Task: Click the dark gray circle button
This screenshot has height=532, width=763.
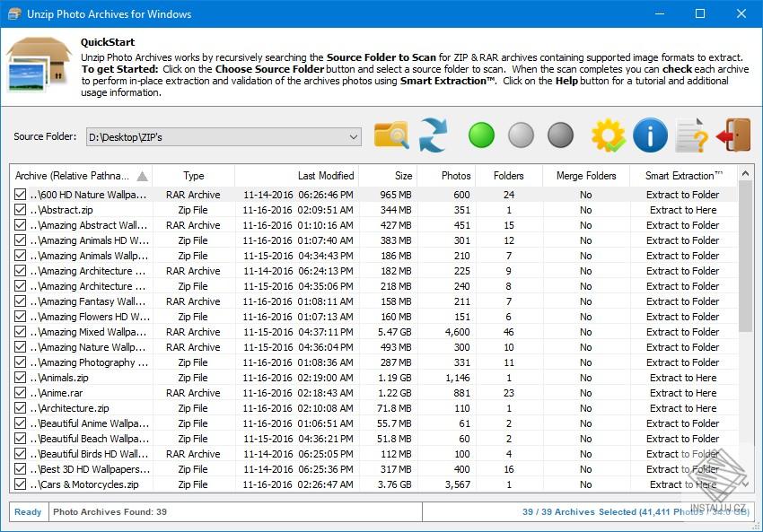Action: pyautogui.click(x=560, y=135)
